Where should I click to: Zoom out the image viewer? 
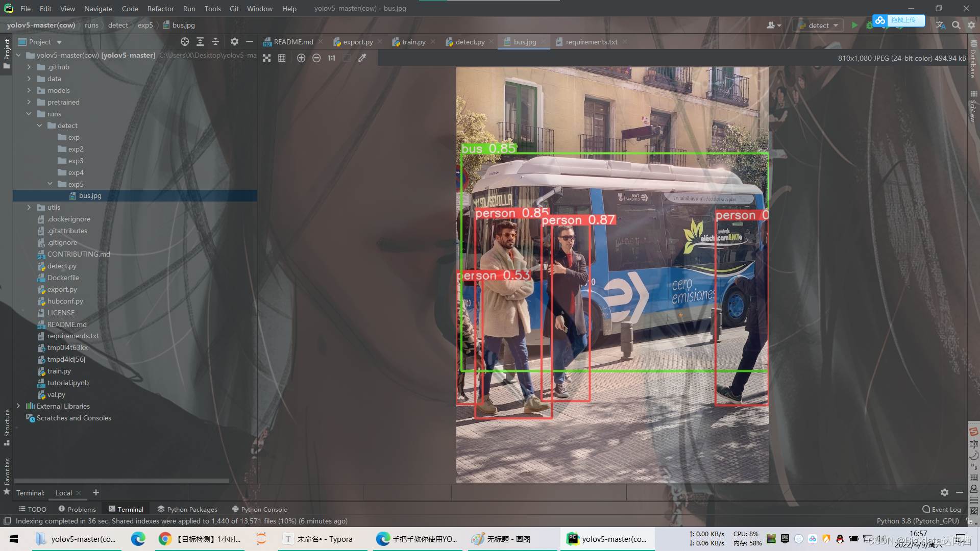coord(316,58)
